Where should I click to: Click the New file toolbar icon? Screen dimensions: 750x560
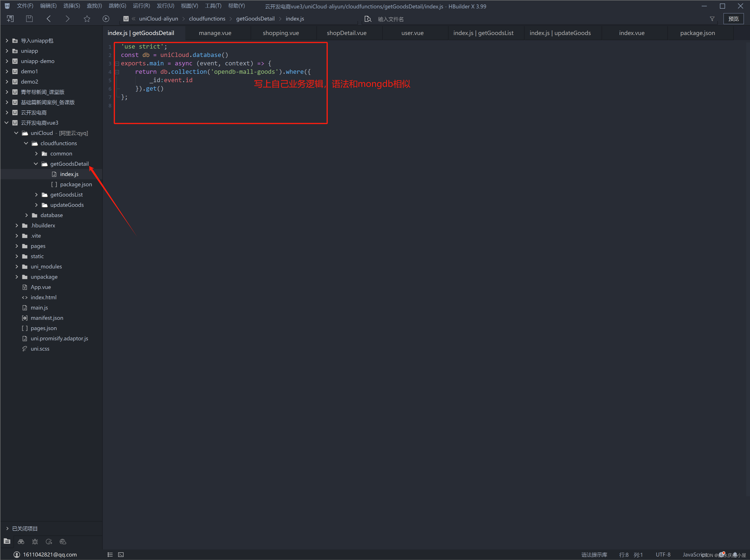click(11, 19)
